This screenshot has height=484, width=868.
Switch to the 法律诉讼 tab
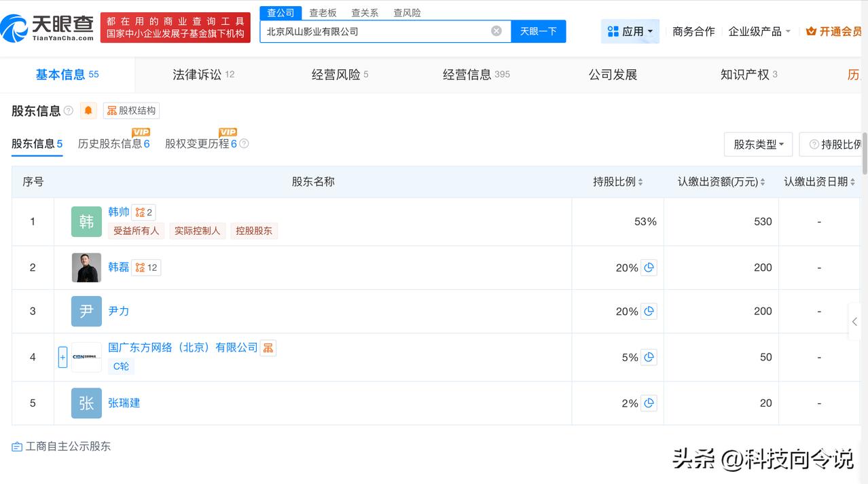pyautogui.click(x=203, y=75)
